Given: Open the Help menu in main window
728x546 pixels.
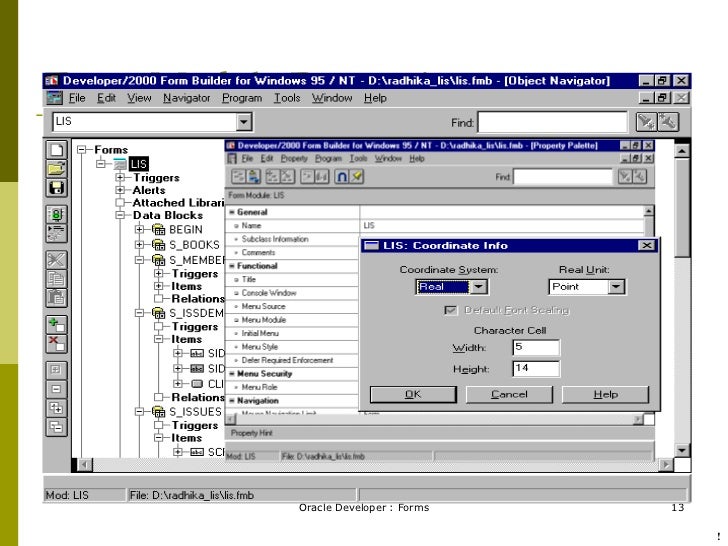Looking at the screenshot, I should pos(375,98).
